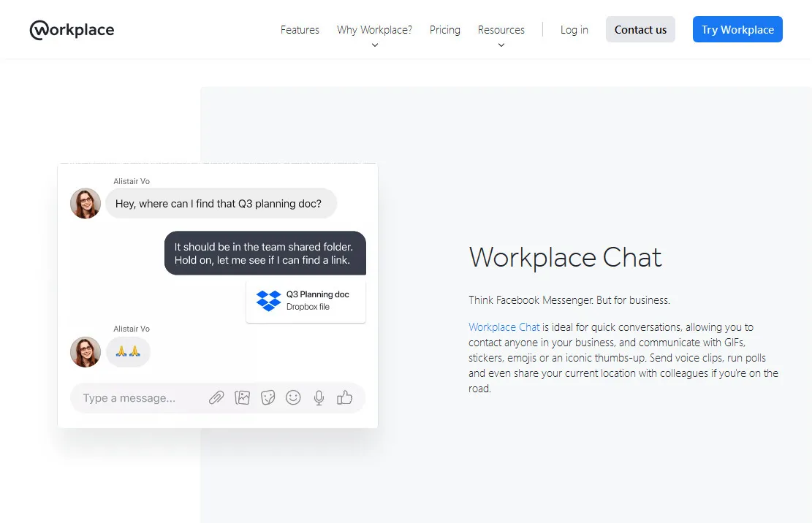
Task: Open the Why Workplace? menu
Action: [x=374, y=30]
